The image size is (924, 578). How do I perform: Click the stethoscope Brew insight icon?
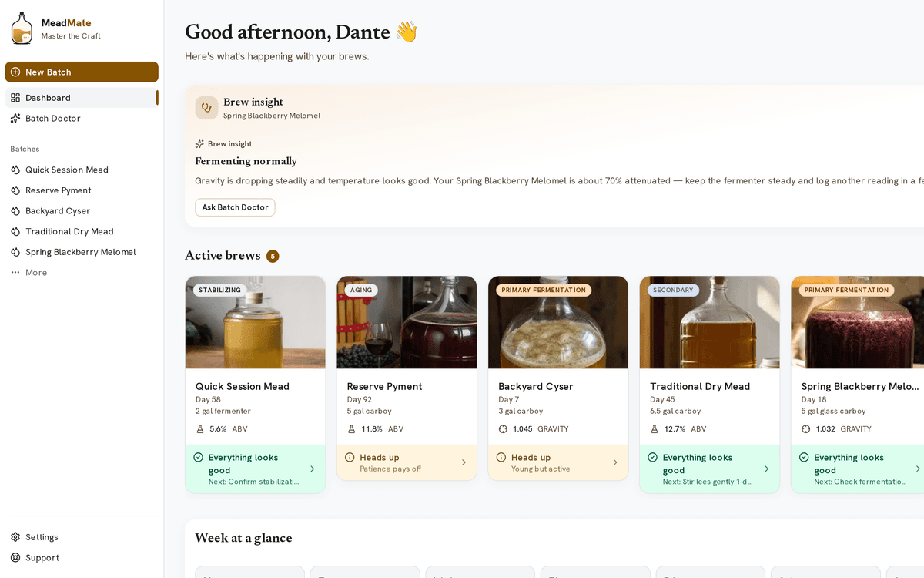206,108
